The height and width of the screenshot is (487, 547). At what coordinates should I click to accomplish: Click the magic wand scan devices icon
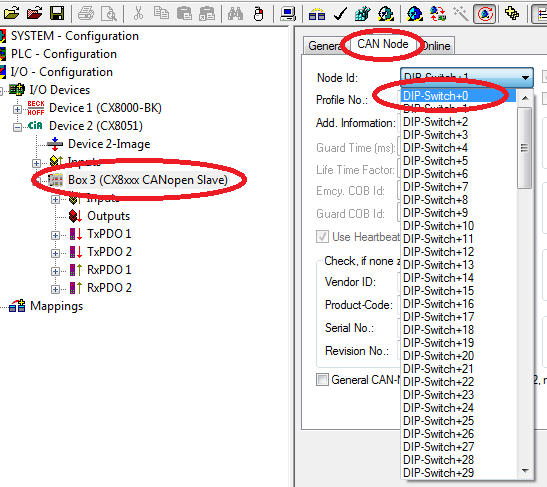tap(460, 14)
